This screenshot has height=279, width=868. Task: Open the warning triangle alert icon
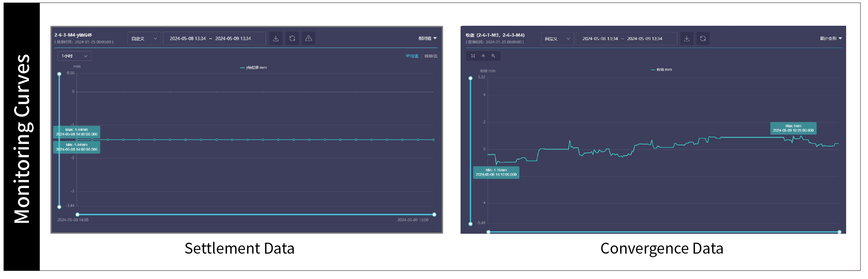tap(309, 38)
